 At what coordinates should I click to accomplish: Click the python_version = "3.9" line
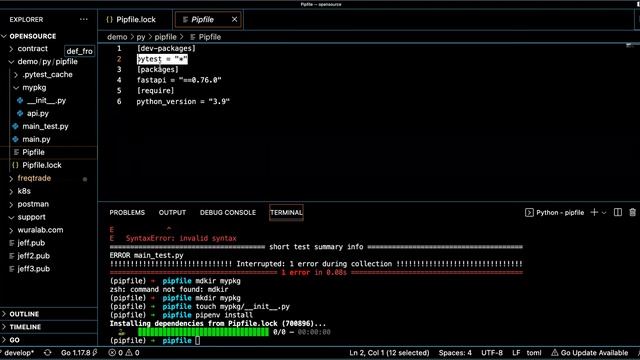[x=183, y=101]
